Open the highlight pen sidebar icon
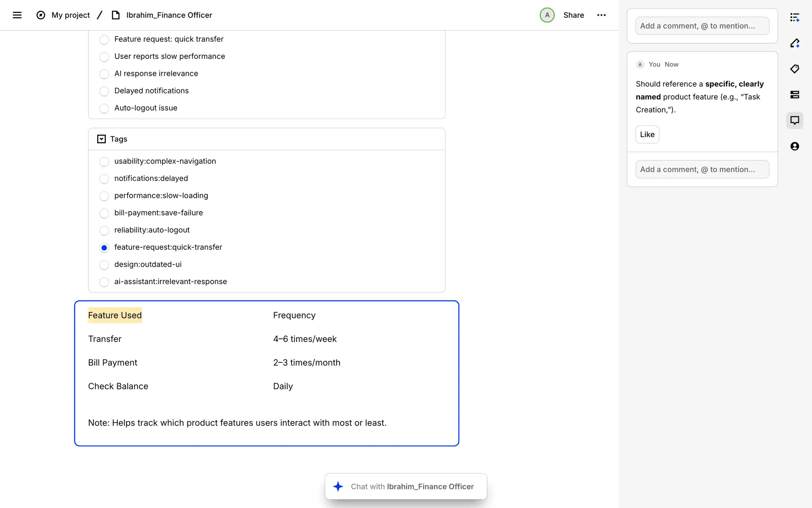812x508 pixels. [x=795, y=43]
